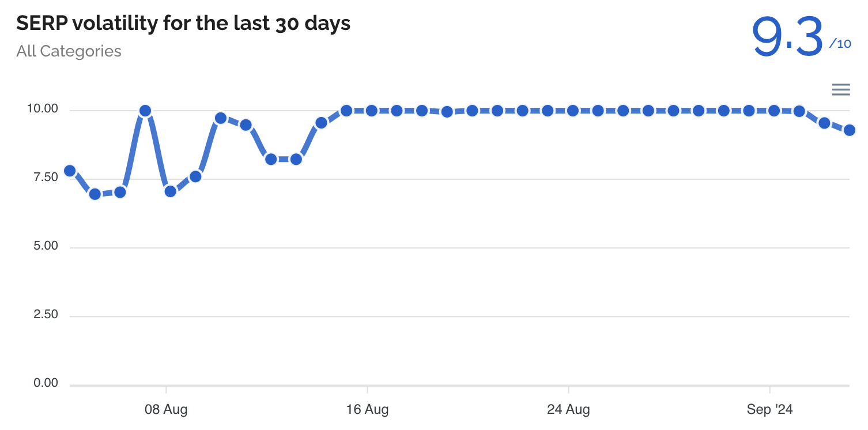Click the first data point on the chart
The image size is (868, 430).
point(69,170)
